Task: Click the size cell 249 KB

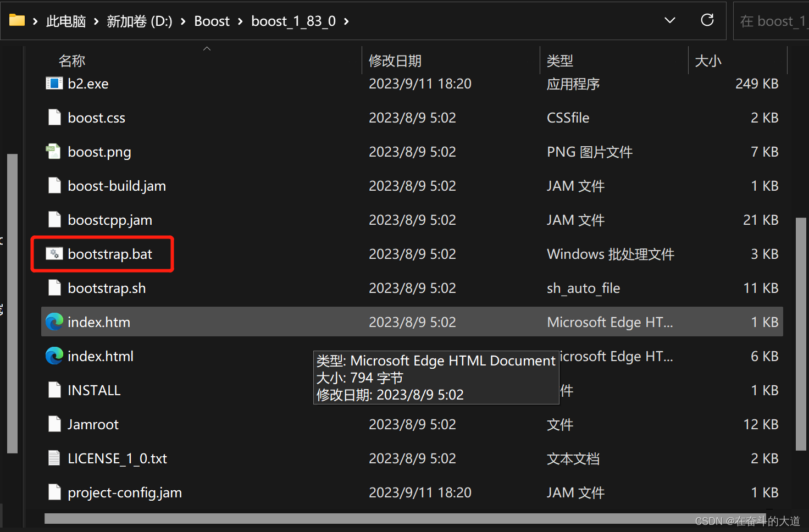Action: [757, 84]
